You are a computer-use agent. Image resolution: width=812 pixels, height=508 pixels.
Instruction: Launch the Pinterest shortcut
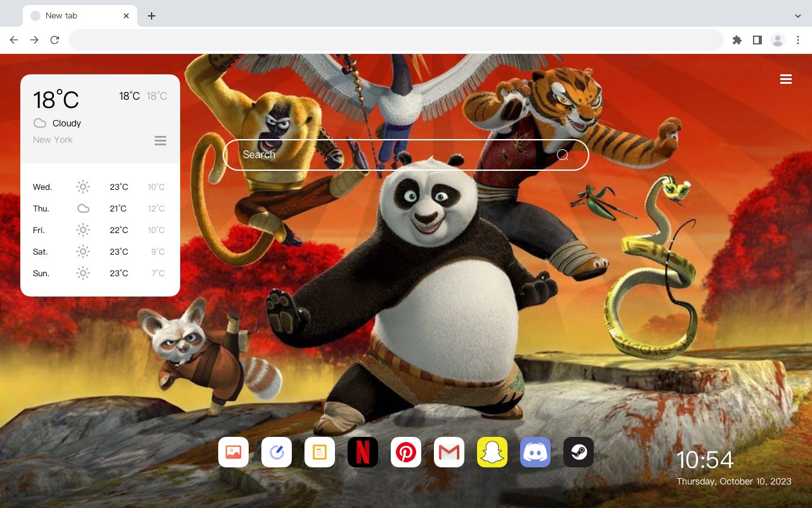point(406,452)
